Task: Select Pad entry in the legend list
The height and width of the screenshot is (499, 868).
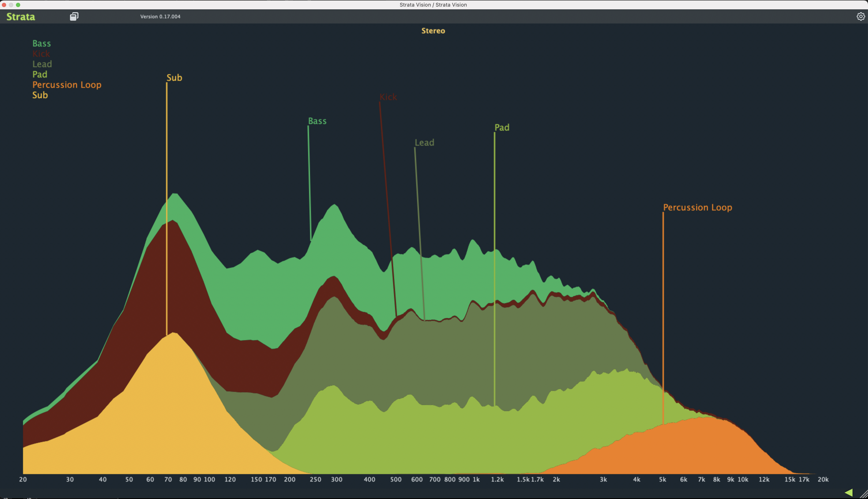Action: [40, 74]
